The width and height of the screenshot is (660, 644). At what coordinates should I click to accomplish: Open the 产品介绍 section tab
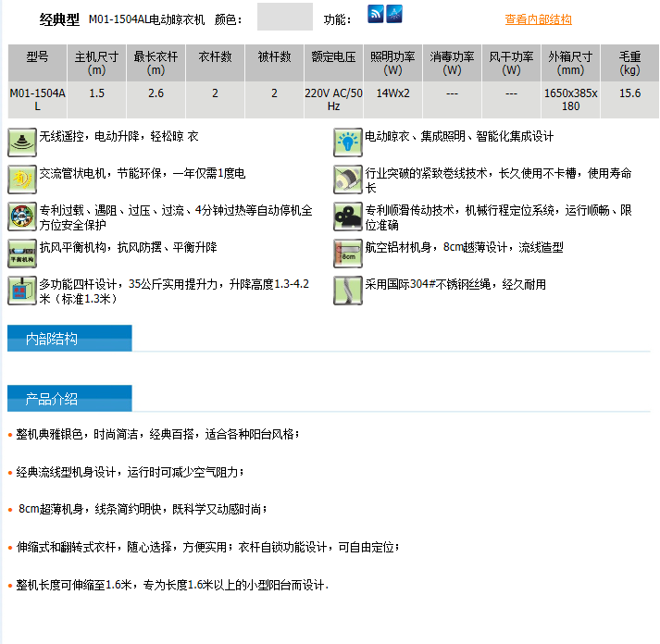(69, 399)
